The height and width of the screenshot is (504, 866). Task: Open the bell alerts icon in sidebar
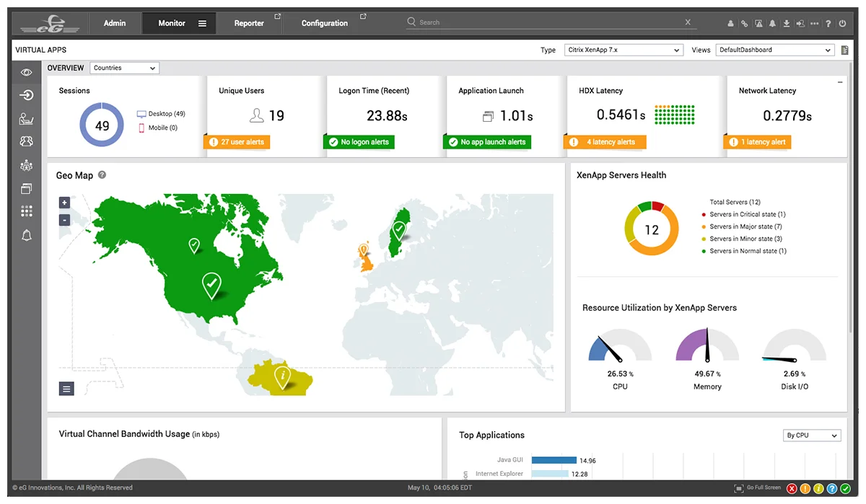(x=27, y=235)
